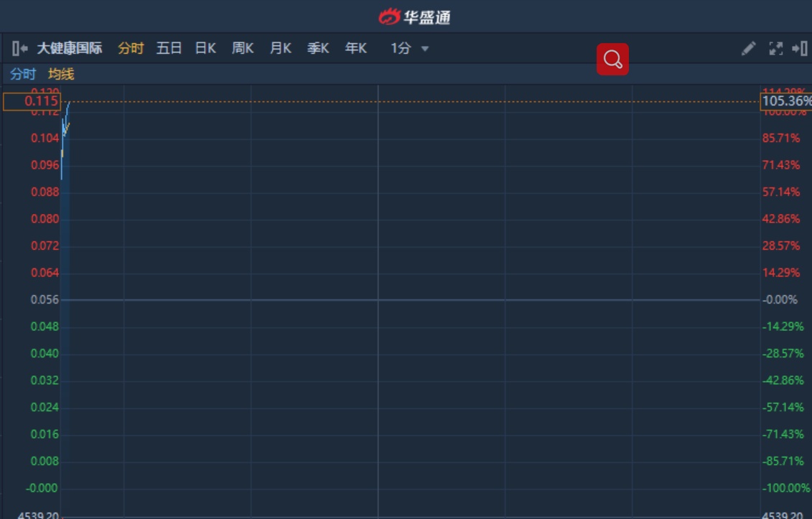Click the -100.00% percentage label

click(786, 488)
